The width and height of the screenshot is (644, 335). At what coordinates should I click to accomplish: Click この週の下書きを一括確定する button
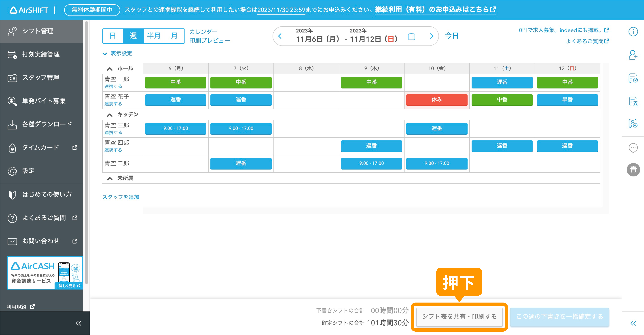(560, 317)
